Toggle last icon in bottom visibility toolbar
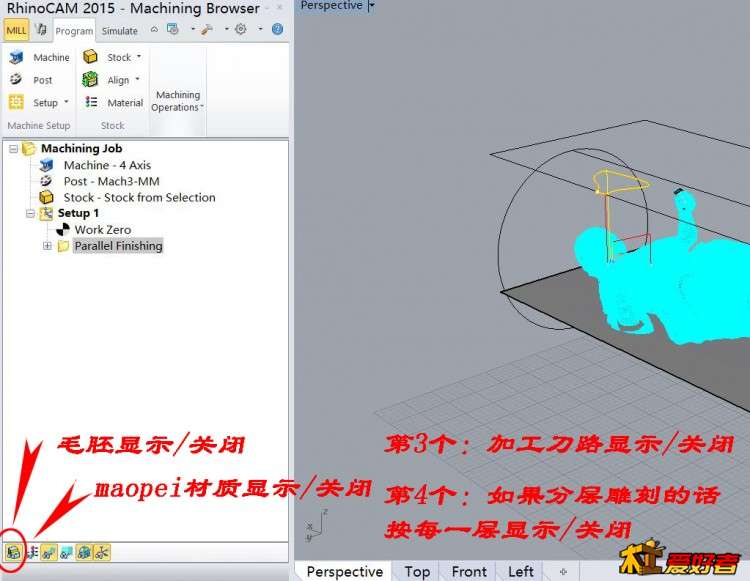 pyautogui.click(x=102, y=553)
